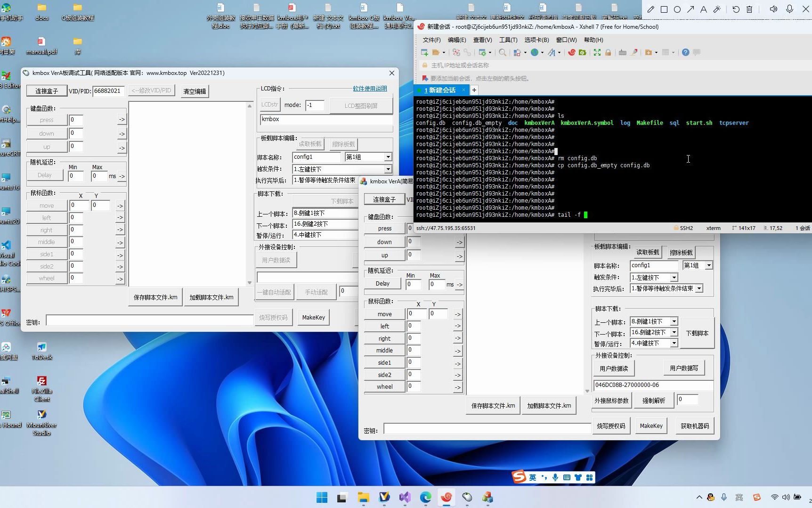Add a new Xshell tab with plus button

[474, 90]
